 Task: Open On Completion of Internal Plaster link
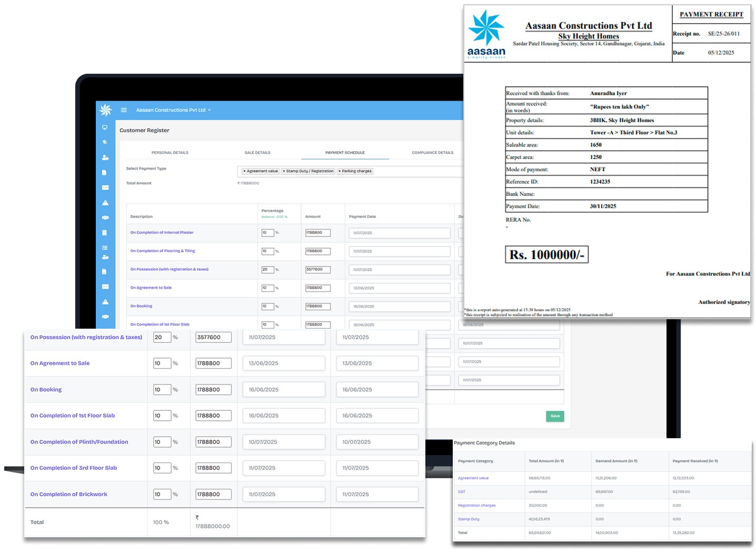162,232
